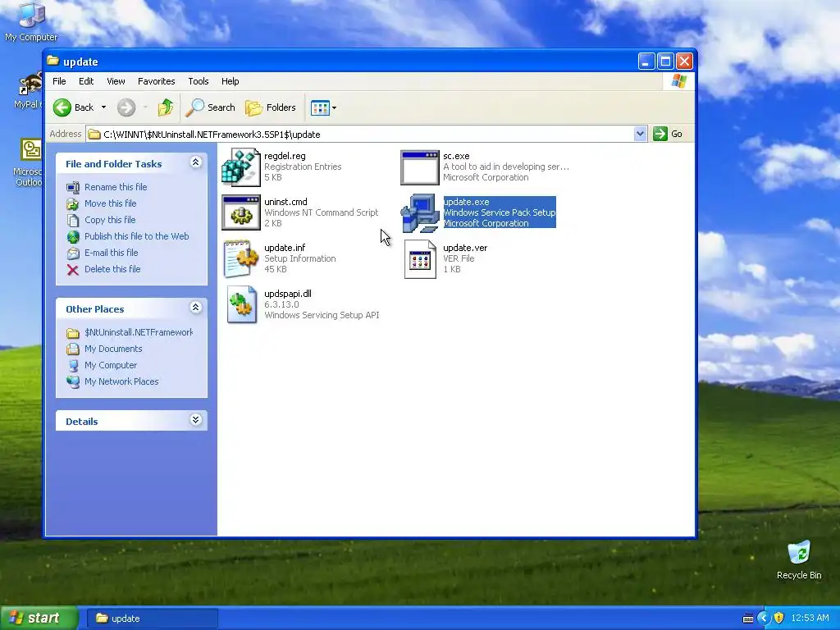The image size is (840, 630).
Task: Click the update taskbar button
Action: click(x=152, y=619)
